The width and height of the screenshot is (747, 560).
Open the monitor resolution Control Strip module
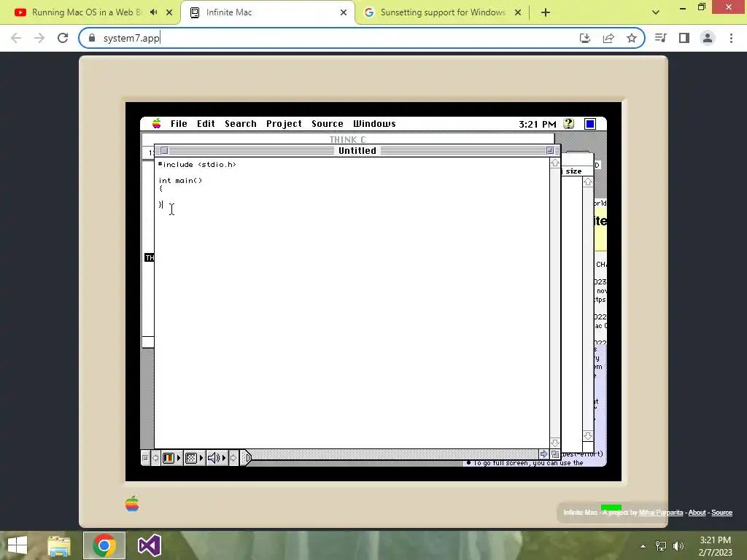[191, 458]
